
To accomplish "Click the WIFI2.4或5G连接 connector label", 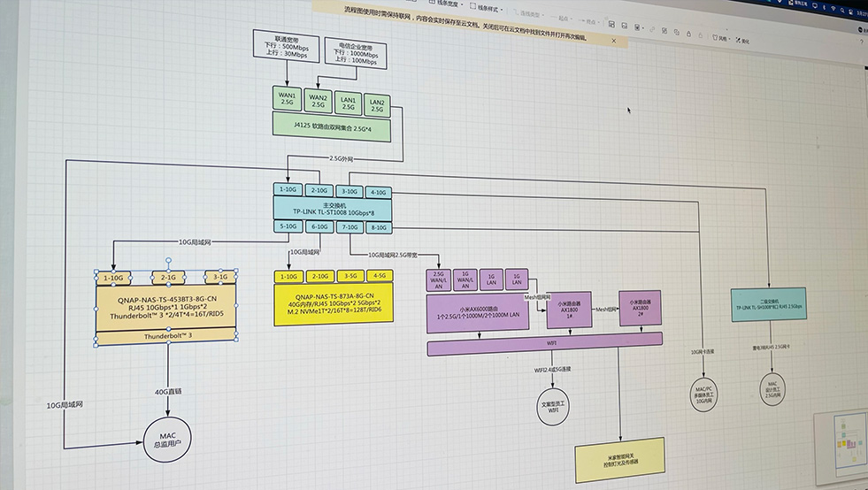I will 552,370.
